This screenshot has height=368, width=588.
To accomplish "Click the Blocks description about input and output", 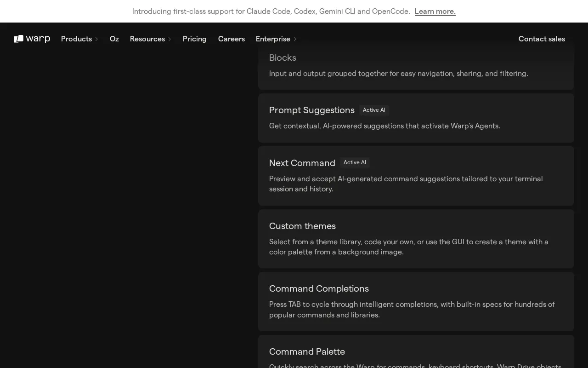I will pos(399,73).
